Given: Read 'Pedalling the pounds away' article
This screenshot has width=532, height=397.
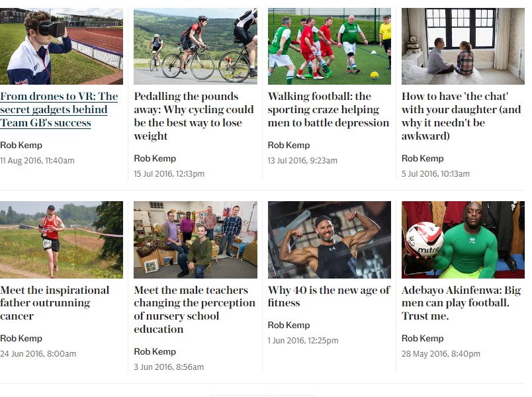Looking at the screenshot, I should click(x=194, y=116).
